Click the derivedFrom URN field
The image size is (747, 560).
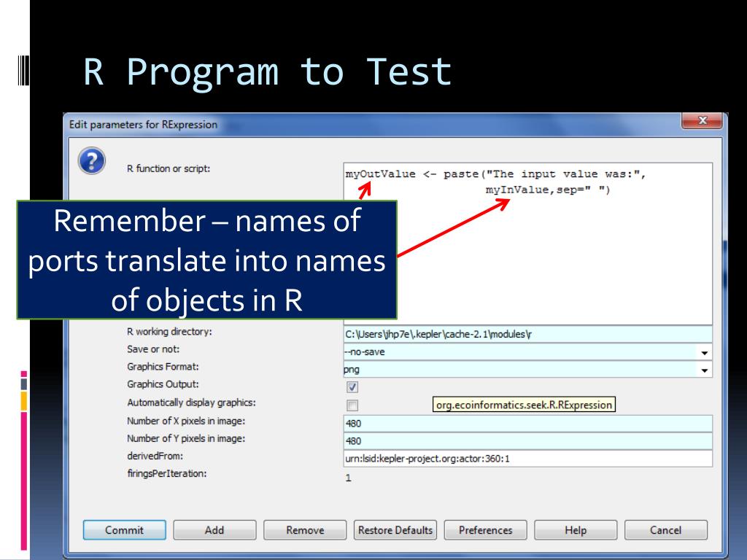[528, 459]
